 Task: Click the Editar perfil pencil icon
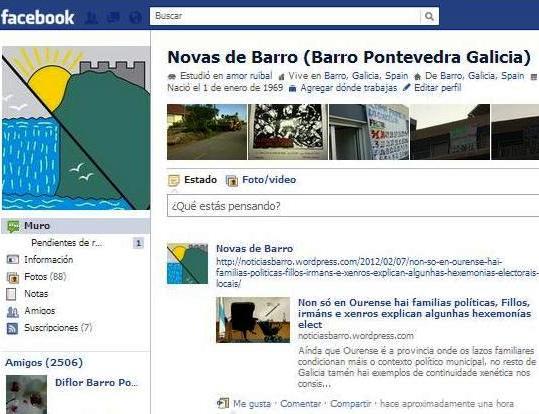406,88
